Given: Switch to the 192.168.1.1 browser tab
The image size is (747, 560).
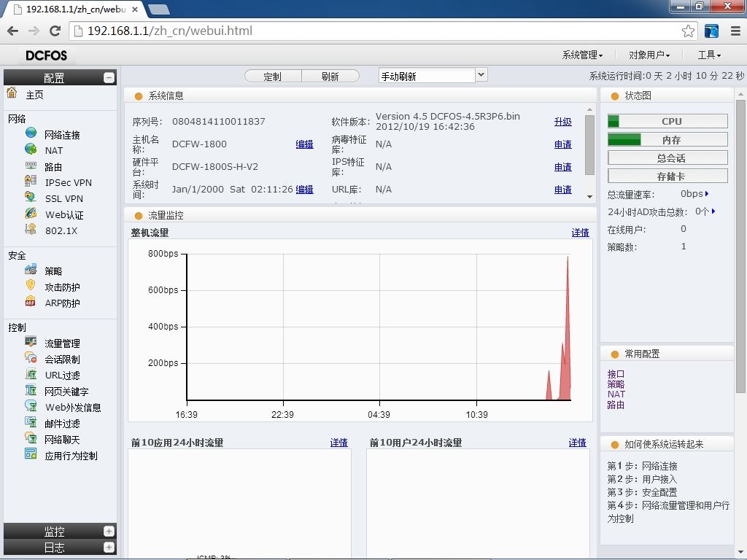Looking at the screenshot, I should click(x=75, y=9).
